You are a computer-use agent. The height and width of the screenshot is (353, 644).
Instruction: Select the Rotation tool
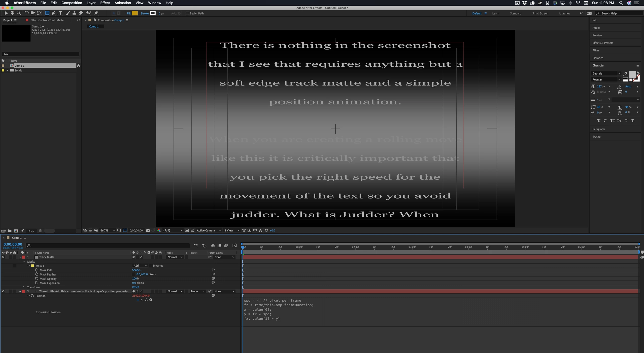tap(26, 13)
